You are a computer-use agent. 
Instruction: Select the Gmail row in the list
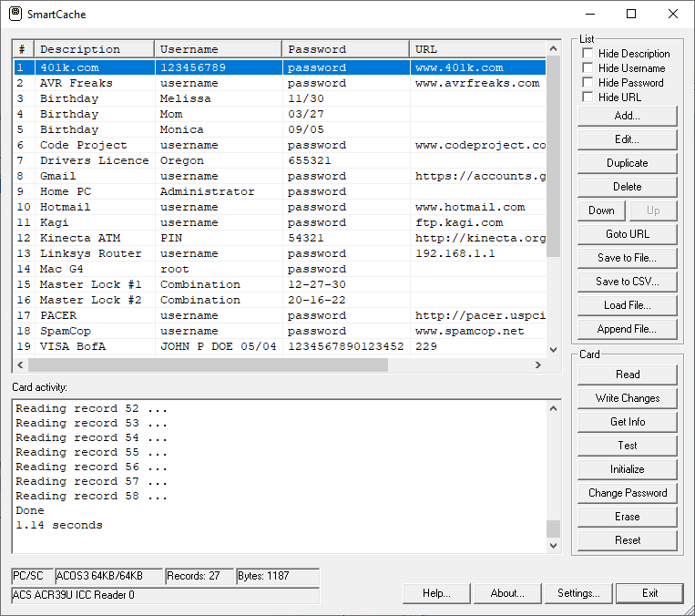pos(58,176)
